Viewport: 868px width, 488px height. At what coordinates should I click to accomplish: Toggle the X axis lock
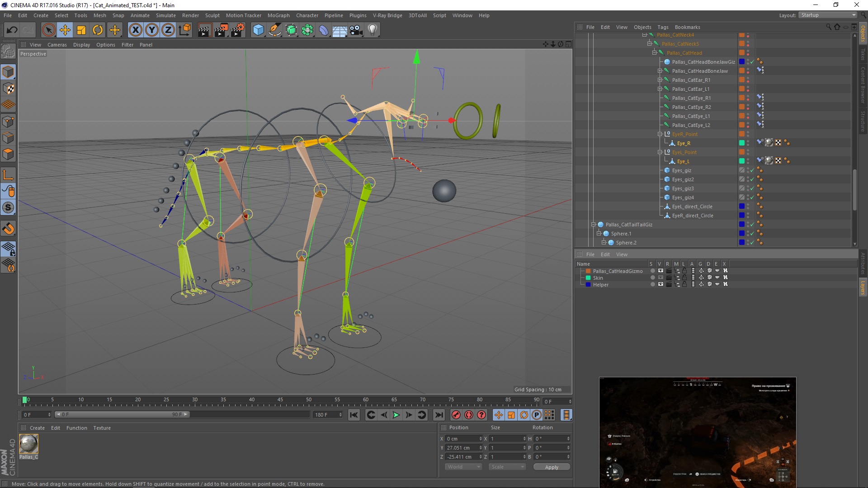[135, 30]
